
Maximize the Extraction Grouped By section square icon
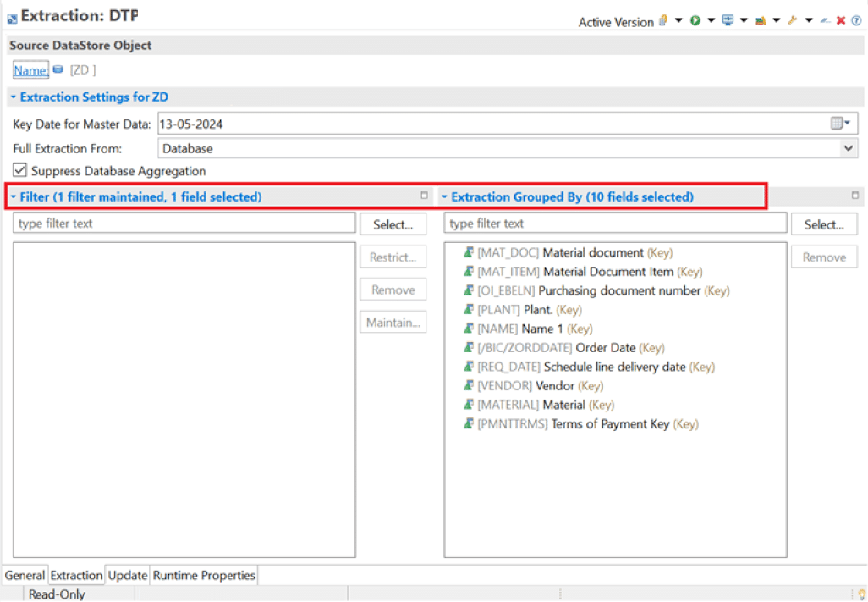(855, 195)
